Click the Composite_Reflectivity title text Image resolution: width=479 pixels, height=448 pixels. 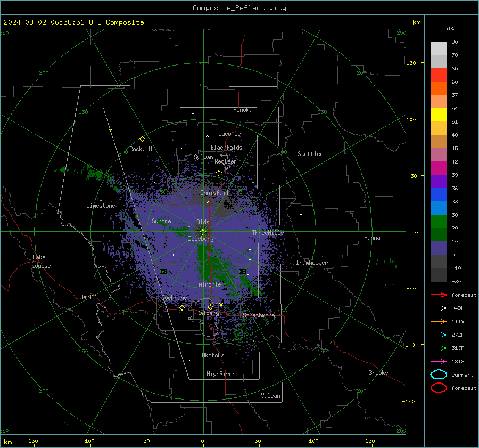click(240, 8)
